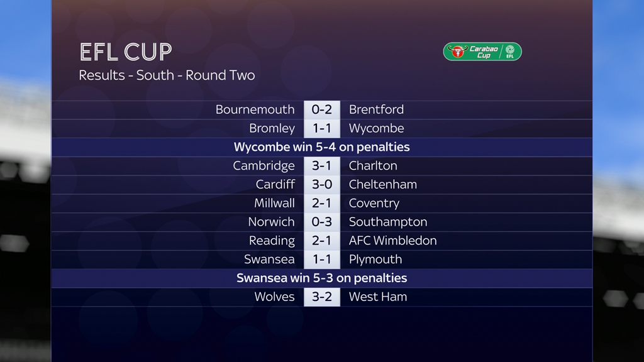Select the Reading 2-1 score box
The image size is (644, 362).
tap(321, 241)
